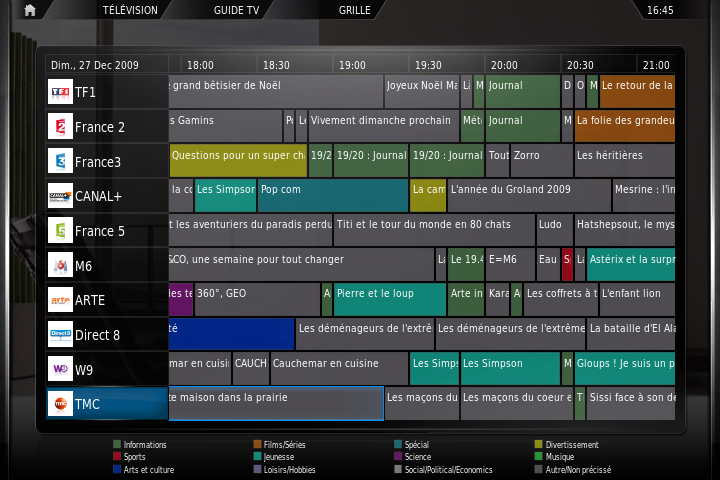Click the Sports red legend swatch

pos(116,457)
